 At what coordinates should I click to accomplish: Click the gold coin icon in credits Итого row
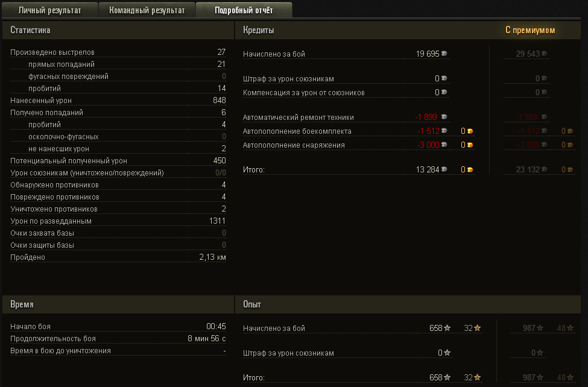pyautogui.click(x=470, y=169)
